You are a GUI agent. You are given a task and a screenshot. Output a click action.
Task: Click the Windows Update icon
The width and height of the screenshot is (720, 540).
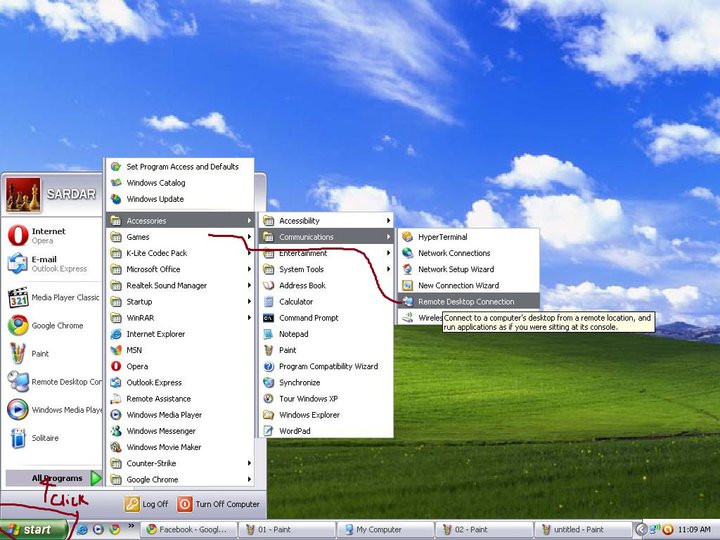pyautogui.click(x=117, y=199)
